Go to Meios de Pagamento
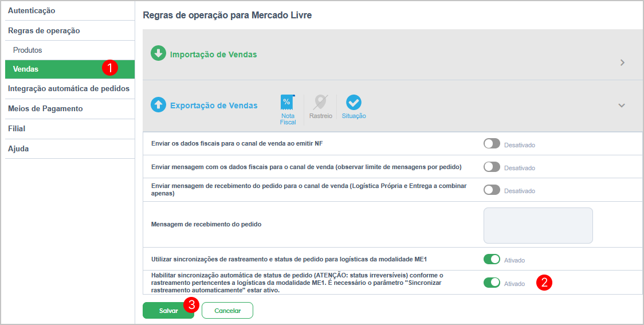The image size is (644, 325). coord(70,109)
